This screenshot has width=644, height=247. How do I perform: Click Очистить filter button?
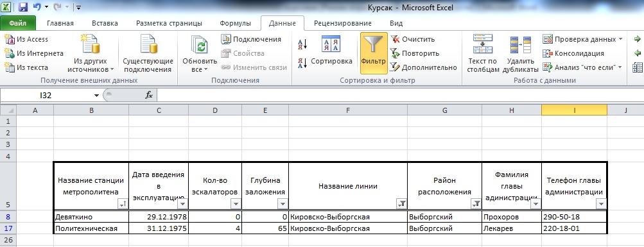(x=413, y=39)
